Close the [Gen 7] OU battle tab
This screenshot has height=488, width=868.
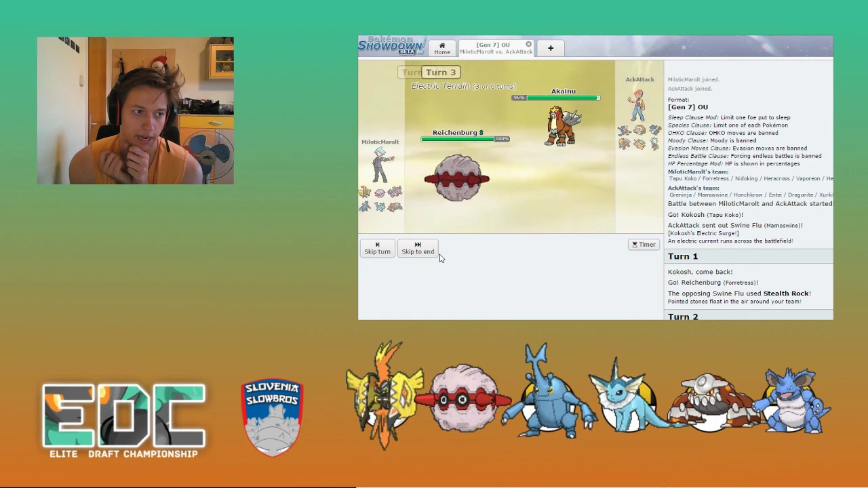(529, 44)
